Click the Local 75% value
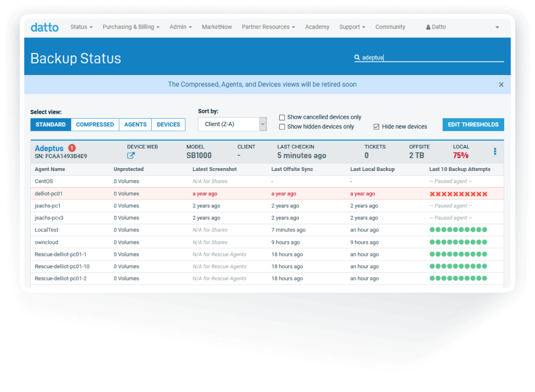 click(461, 155)
